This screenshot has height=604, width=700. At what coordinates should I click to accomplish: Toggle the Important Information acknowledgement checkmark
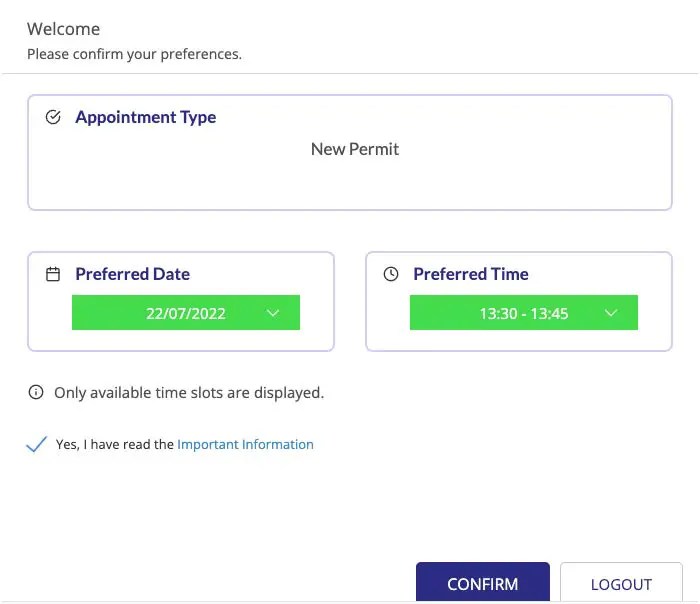click(37, 445)
